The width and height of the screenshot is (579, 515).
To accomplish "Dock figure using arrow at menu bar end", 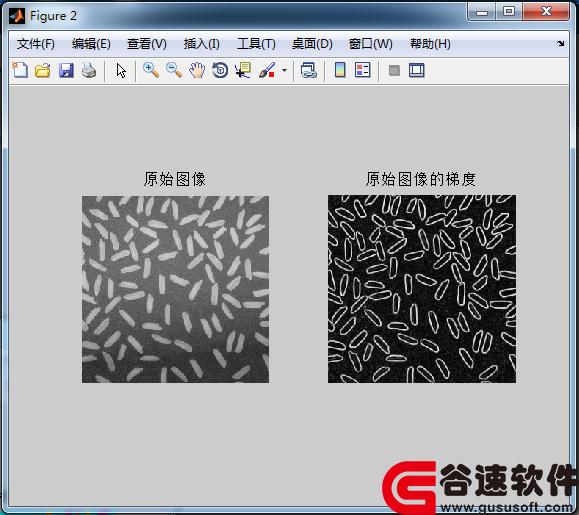I will tap(561, 44).
